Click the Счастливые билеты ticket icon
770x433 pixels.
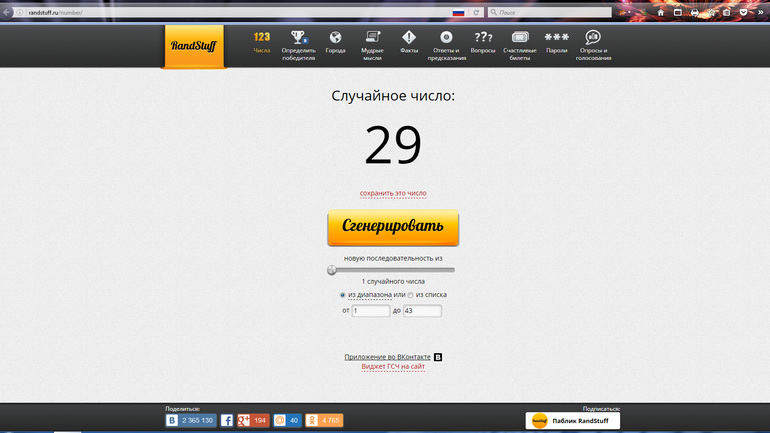[519, 38]
